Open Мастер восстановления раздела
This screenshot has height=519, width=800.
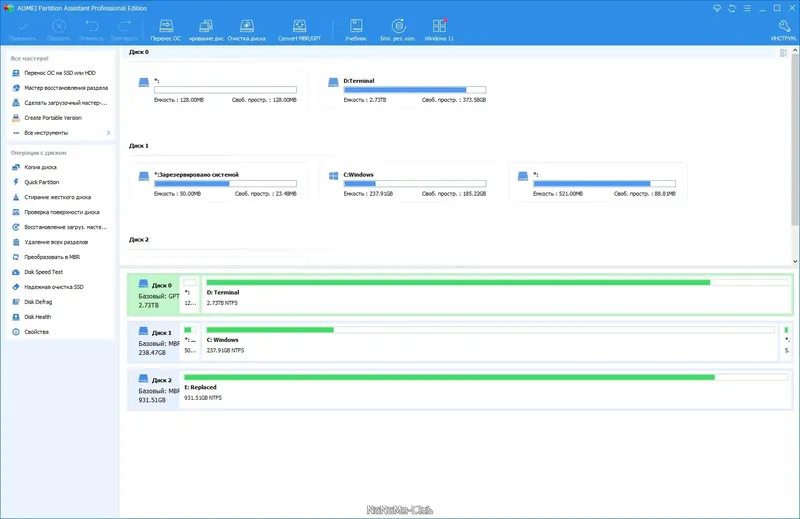coord(60,88)
